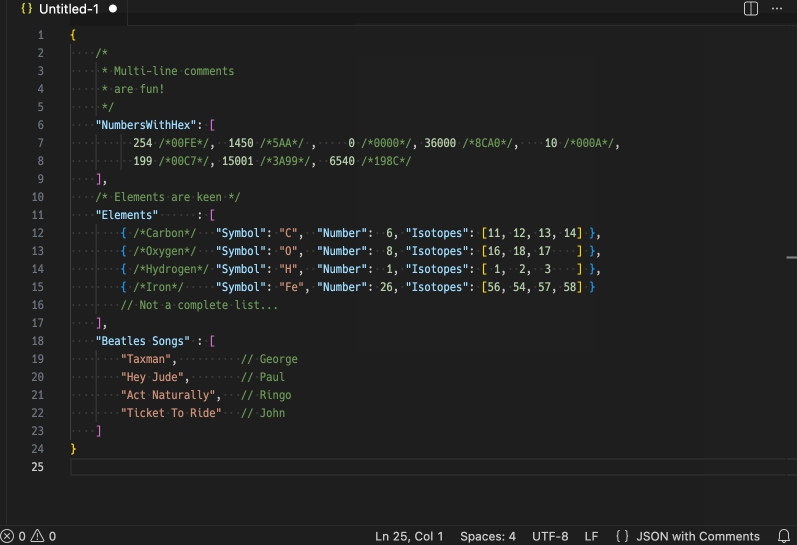Click the "NumbersWithHex" key
Screen dimensions: 797x545
pyautogui.click(x=146, y=125)
